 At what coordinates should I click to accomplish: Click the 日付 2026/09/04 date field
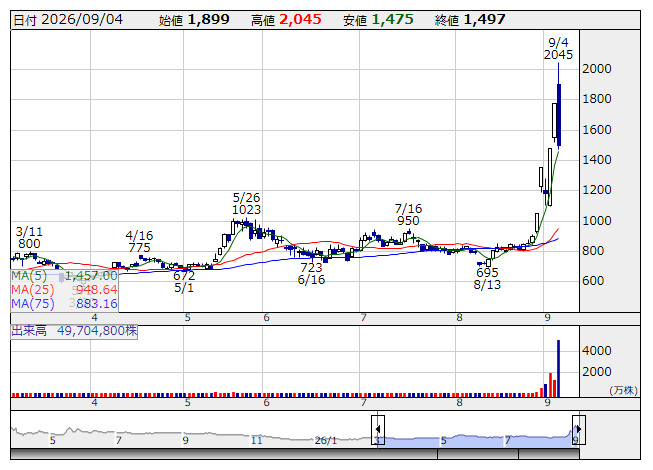[x=68, y=20]
